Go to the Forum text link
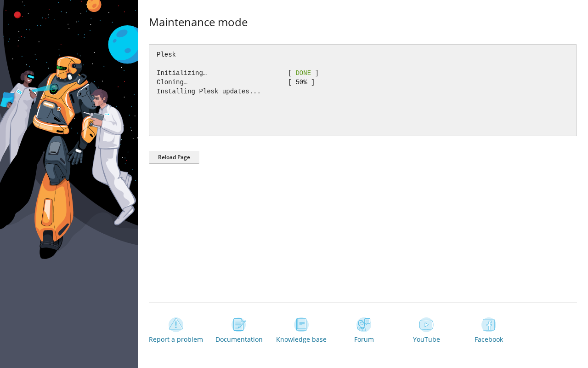Screen dimensions: 588x368 (x=364, y=339)
